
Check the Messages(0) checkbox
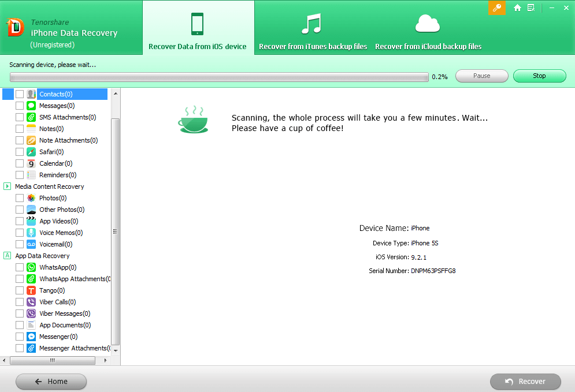(20, 106)
